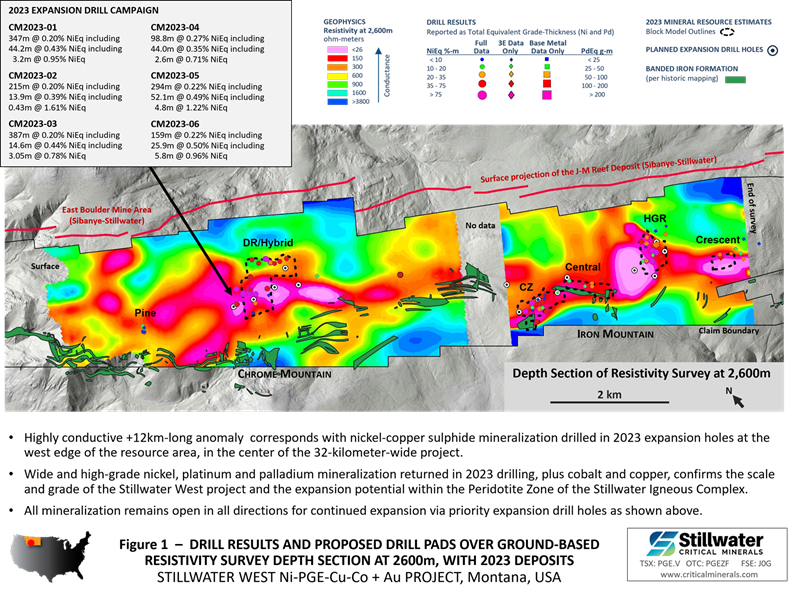The image size is (800, 596).
Task: Click the Stillwater Critical Minerals logo emblem
Action: pyautogui.click(x=661, y=544)
